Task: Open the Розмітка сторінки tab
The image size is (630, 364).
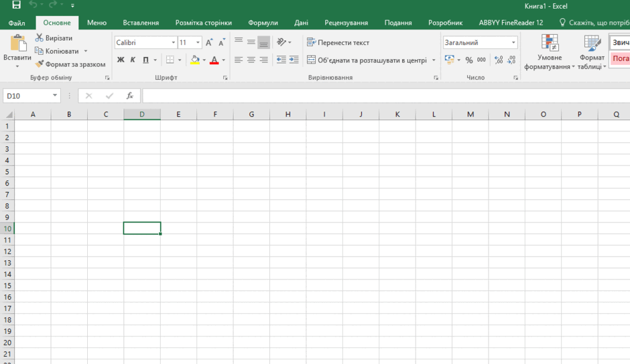Action: pos(203,23)
